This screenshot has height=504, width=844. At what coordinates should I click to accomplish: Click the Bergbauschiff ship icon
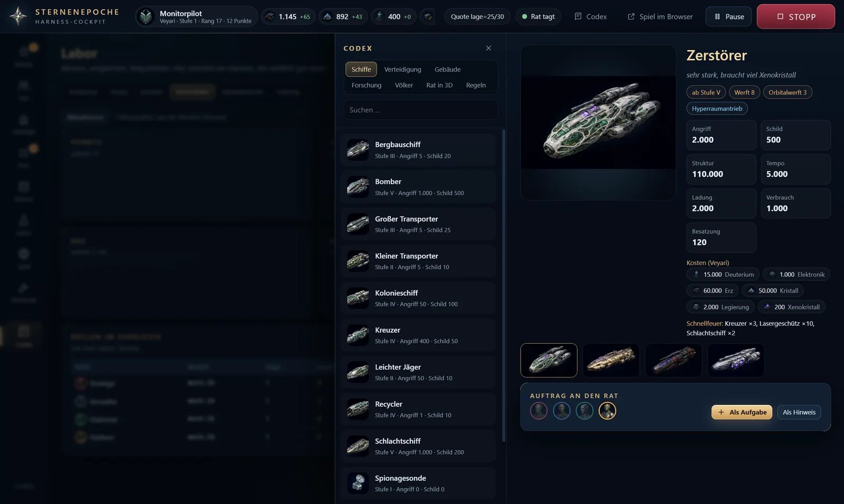pos(358,150)
